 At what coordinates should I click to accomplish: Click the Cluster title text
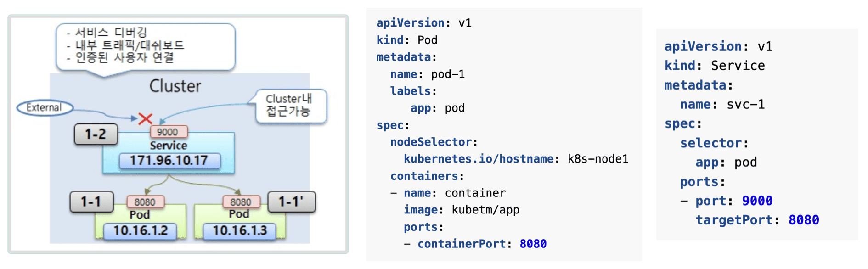tap(175, 86)
